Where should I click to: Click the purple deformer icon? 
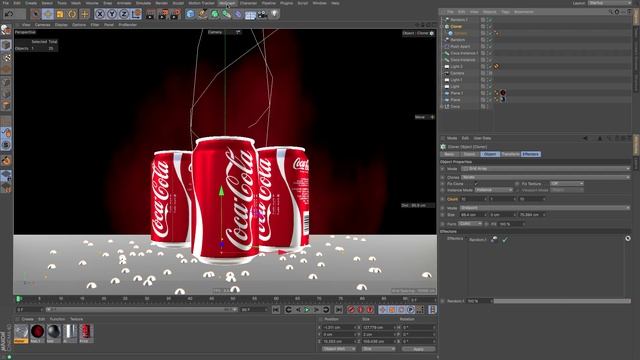click(x=238, y=14)
